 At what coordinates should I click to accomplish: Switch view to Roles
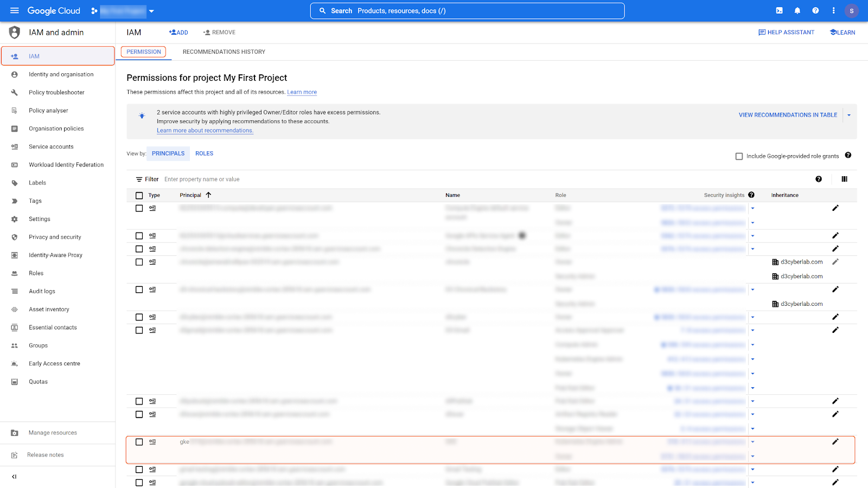tap(204, 153)
